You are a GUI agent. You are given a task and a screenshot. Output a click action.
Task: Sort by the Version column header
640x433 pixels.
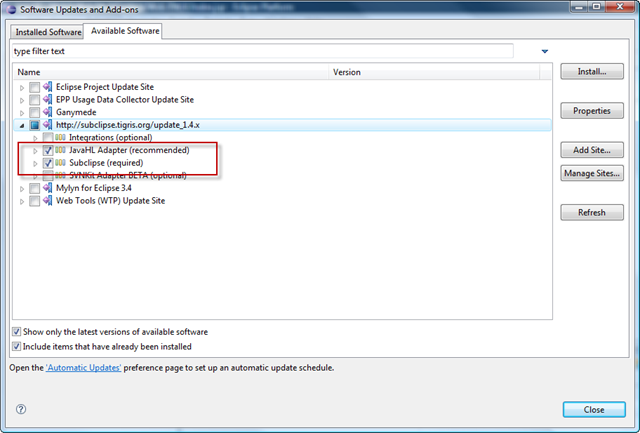[434, 72]
